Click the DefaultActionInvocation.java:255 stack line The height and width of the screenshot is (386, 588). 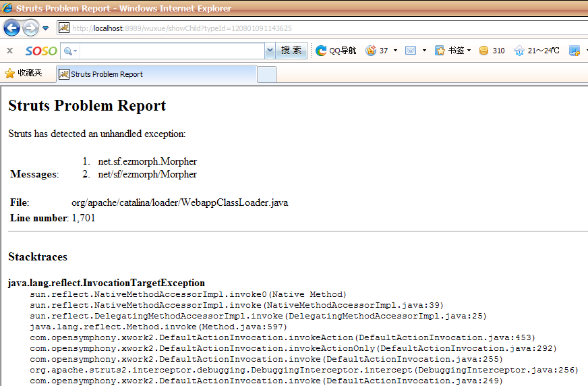coord(266,360)
